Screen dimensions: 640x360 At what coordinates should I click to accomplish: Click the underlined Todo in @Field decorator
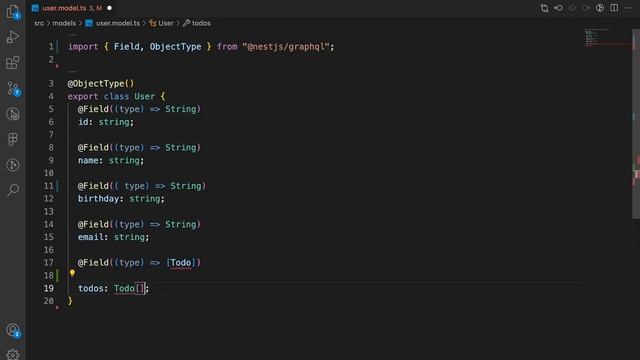180,262
